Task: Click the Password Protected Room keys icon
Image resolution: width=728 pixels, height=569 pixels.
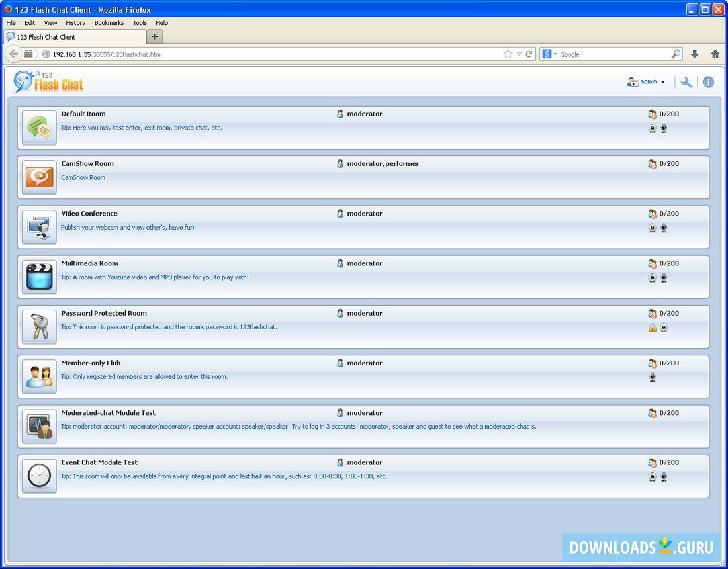Action: click(x=39, y=327)
